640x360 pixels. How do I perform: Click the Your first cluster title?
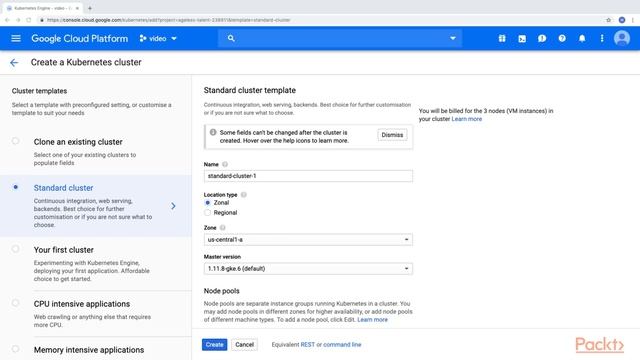[64, 250]
